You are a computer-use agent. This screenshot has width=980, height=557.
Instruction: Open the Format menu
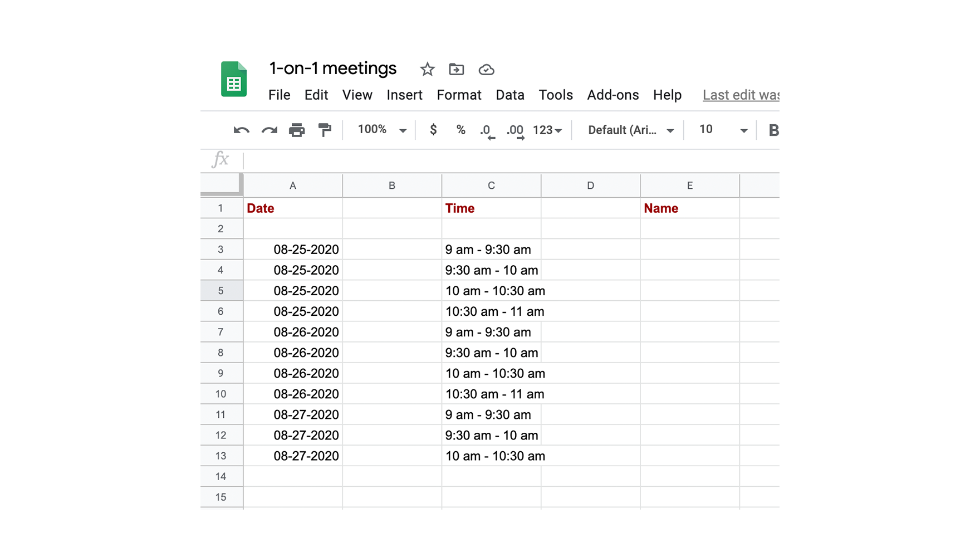(459, 95)
